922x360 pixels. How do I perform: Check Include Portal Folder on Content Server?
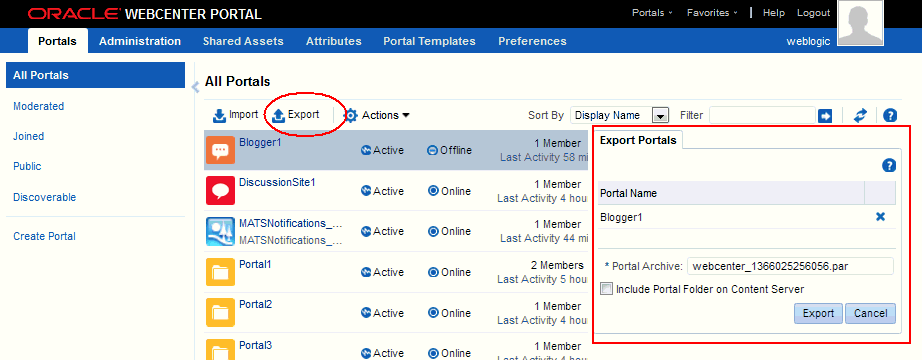(x=606, y=289)
